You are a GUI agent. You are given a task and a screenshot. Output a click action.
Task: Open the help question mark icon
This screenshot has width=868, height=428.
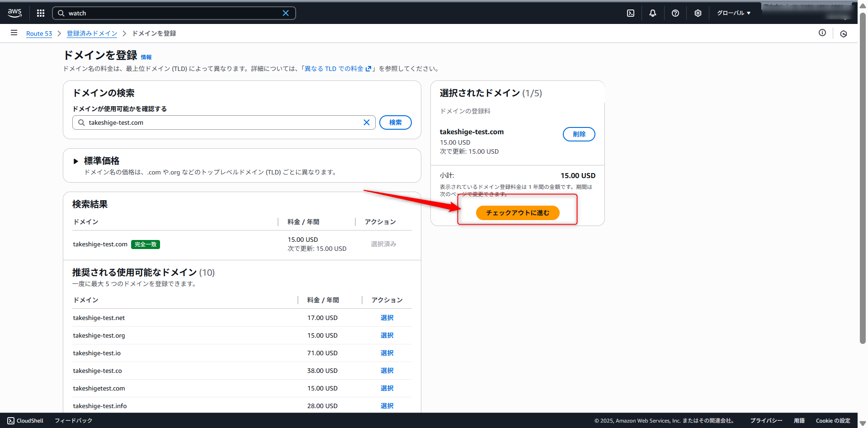[x=675, y=13]
